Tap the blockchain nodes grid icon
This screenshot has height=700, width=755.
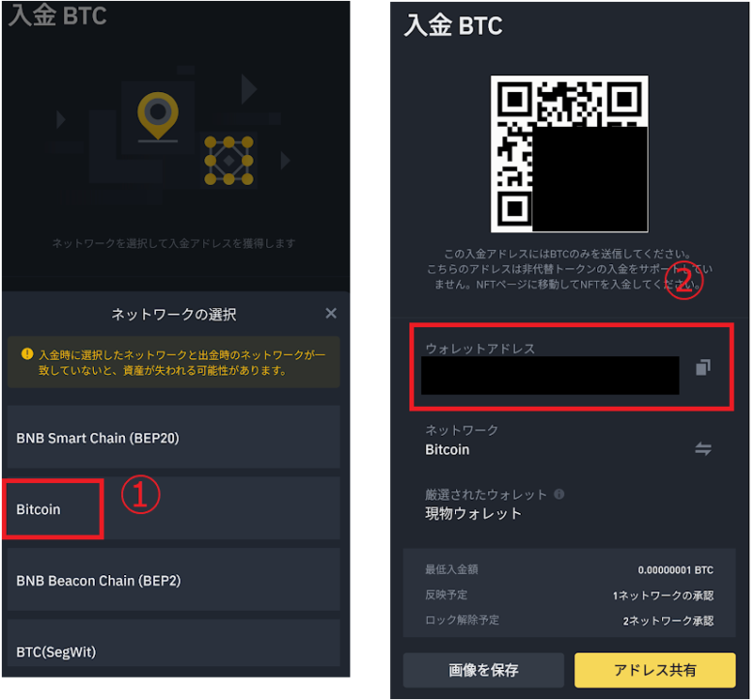pyautogui.click(x=228, y=161)
